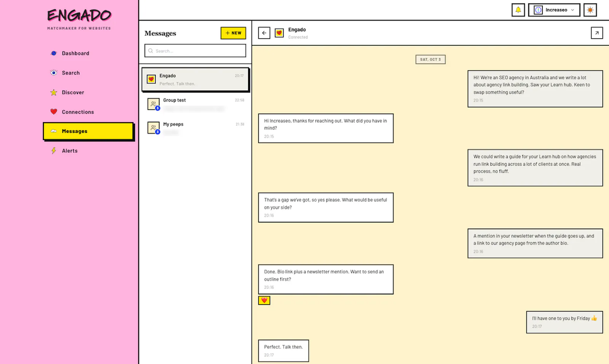The image size is (609, 364).
Task: Open the notifications bell
Action: click(x=518, y=10)
